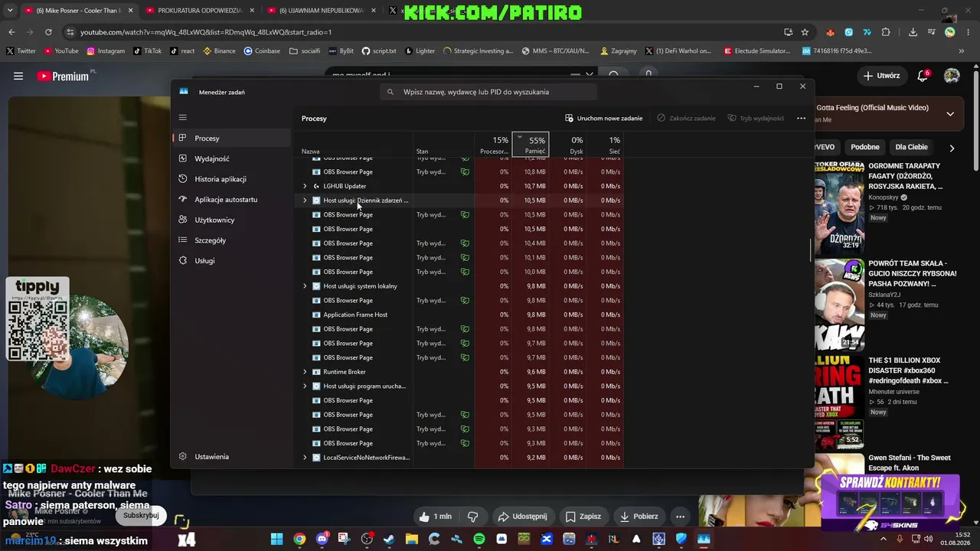The width and height of the screenshot is (980, 551).
Task: Expand Host usługi: system lokalny row
Action: coord(305,286)
